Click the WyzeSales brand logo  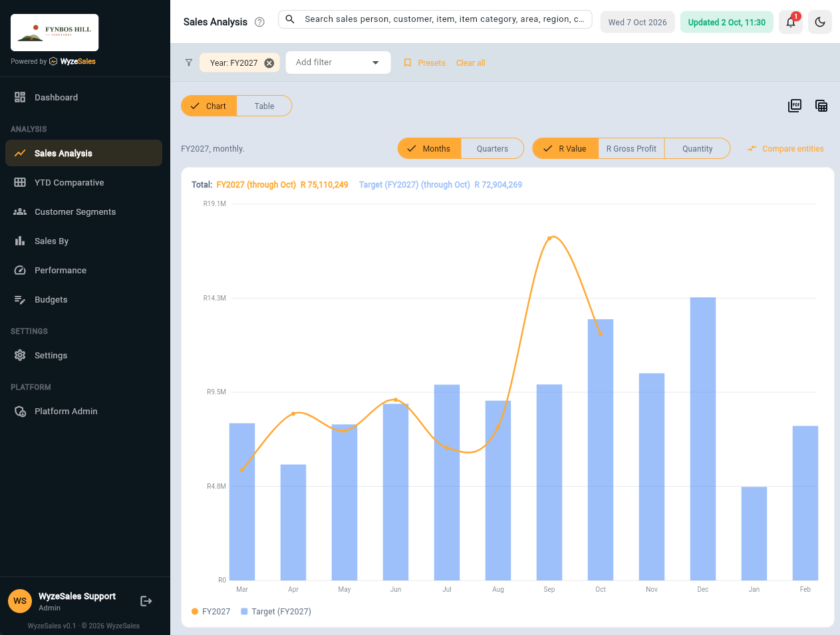[72, 61]
